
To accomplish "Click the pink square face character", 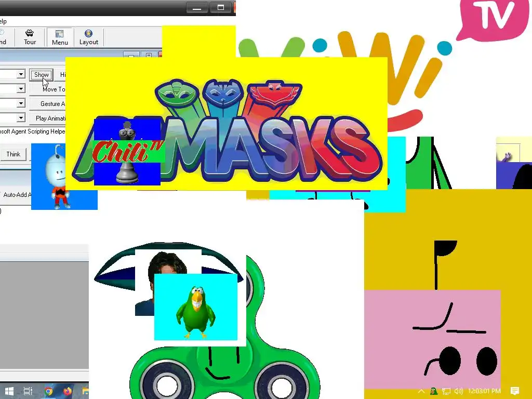I will pyautogui.click(x=432, y=339).
